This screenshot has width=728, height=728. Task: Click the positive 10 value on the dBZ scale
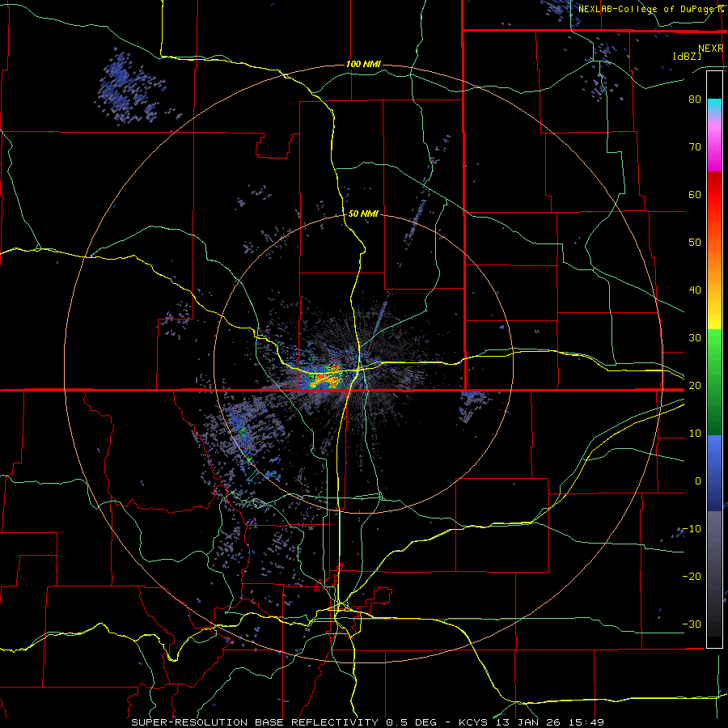695,434
